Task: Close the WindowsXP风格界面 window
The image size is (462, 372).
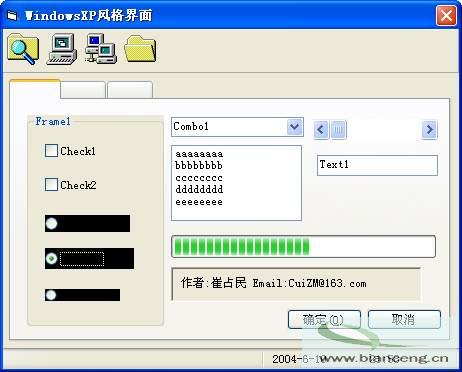Action: click(446, 16)
